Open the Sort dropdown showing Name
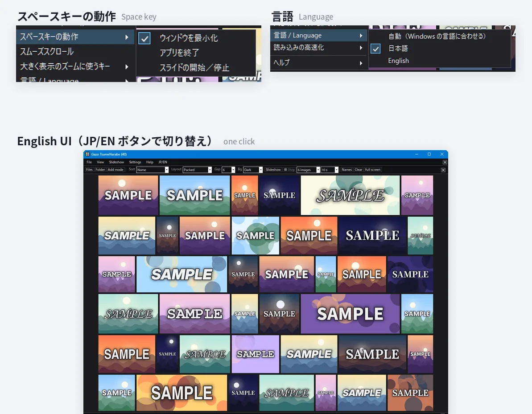 [153, 170]
